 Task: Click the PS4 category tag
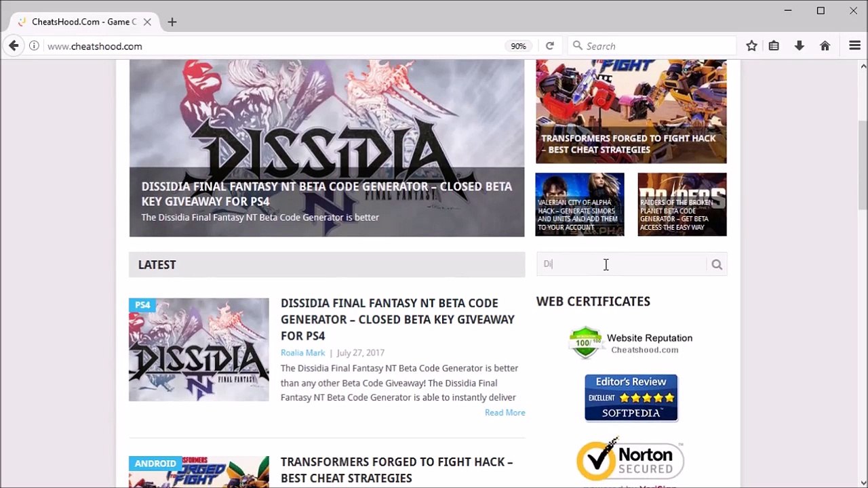[x=142, y=305]
